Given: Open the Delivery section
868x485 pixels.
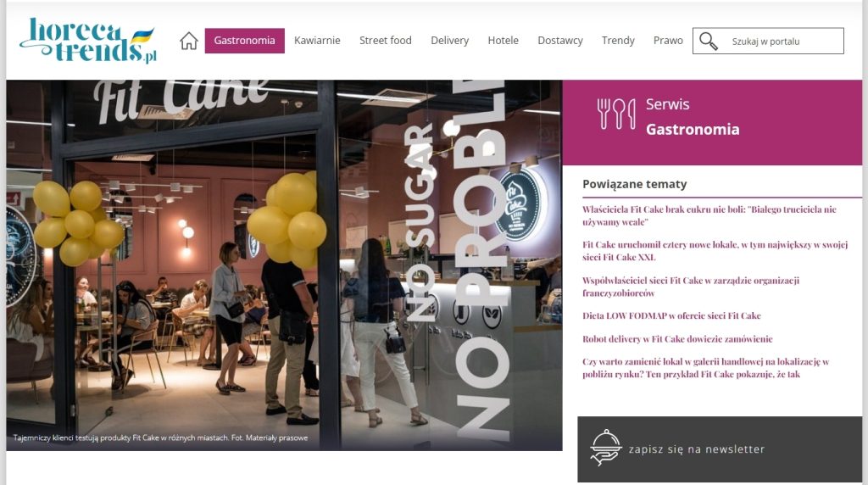Looking at the screenshot, I should (449, 41).
